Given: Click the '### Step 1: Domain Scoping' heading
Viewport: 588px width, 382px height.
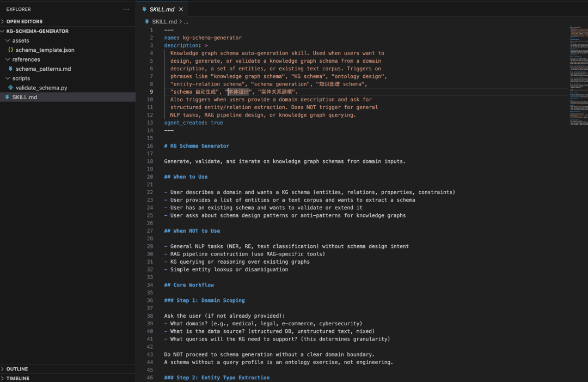Looking at the screenshot, I should tap(204, 300).
